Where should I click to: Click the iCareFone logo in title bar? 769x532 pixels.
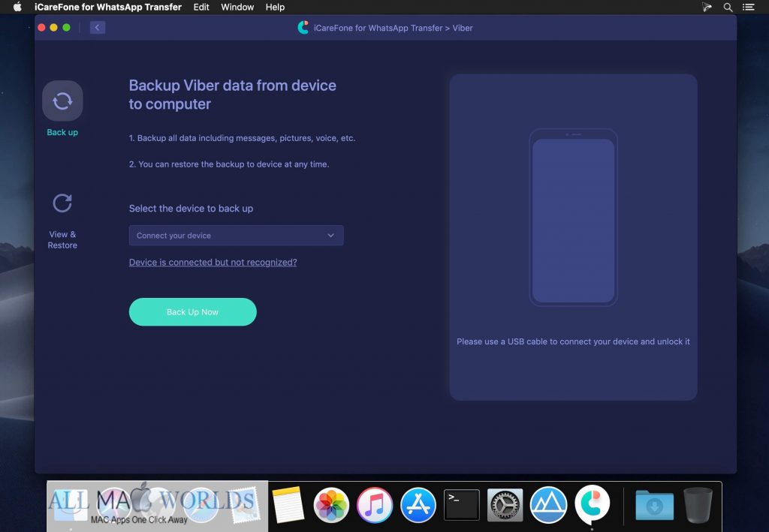click(x=303, y=28)
